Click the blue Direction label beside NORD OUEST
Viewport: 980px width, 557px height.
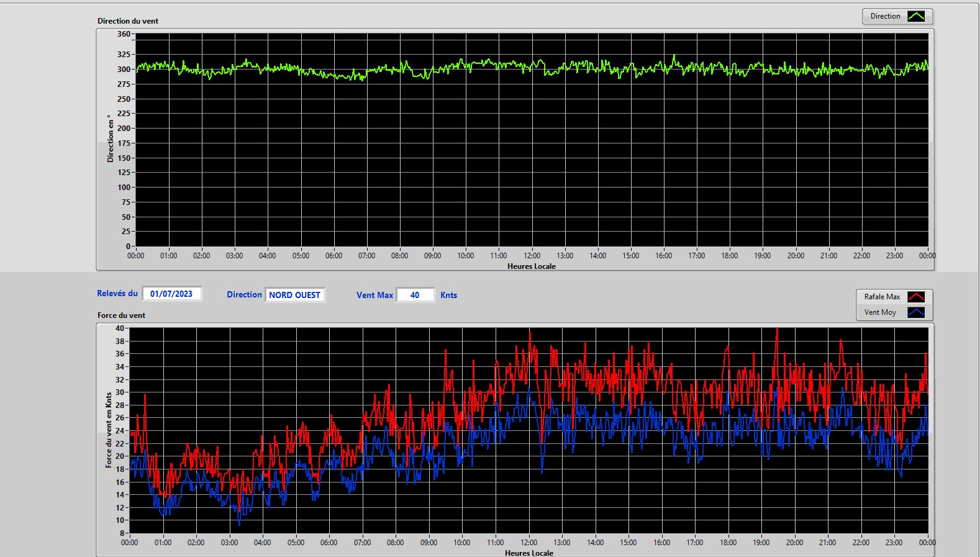[244, 295]
